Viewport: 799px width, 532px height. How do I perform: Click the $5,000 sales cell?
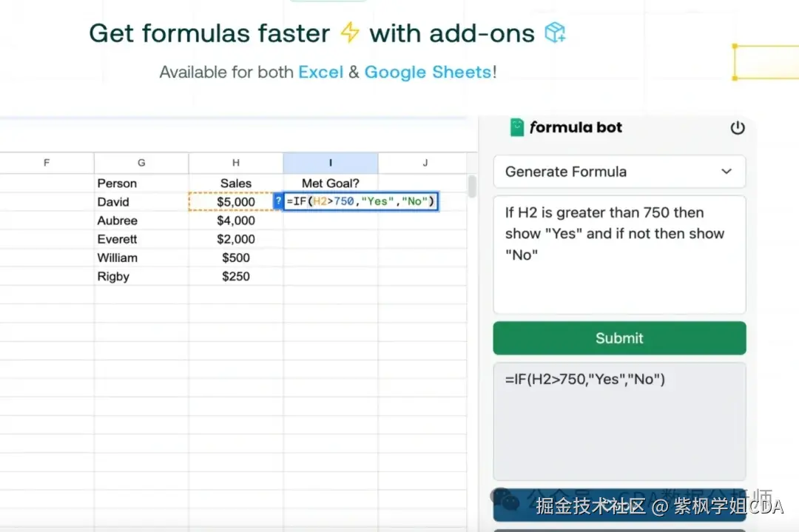(236, 202)
